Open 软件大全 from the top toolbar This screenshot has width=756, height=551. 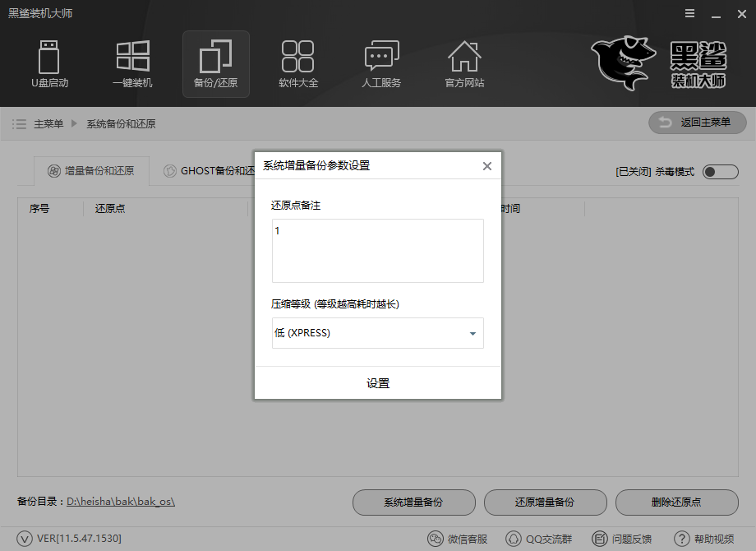297,64
